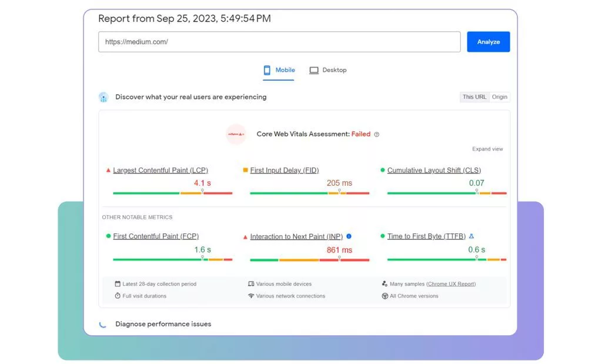Click the 1.6 s FCP value
Screen dimensions: 602x364
(202, 249)
